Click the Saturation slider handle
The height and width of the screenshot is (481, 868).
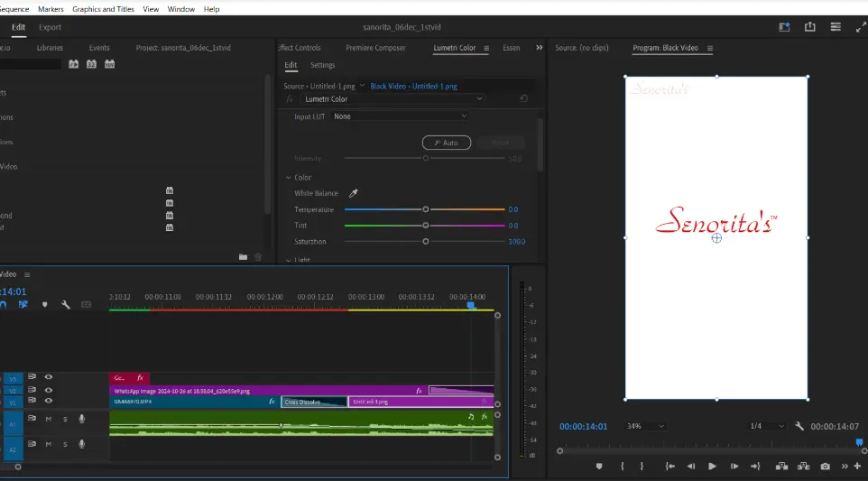[426, 241]
